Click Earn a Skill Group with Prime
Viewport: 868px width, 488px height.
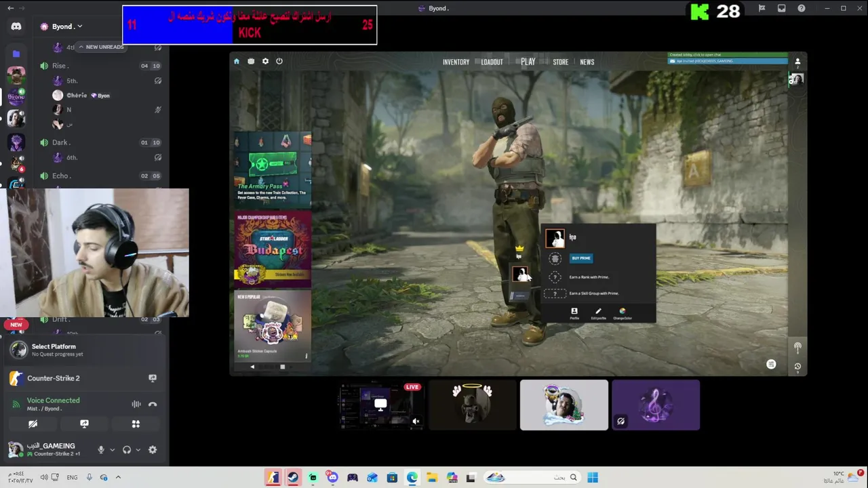tap(594, 293)
